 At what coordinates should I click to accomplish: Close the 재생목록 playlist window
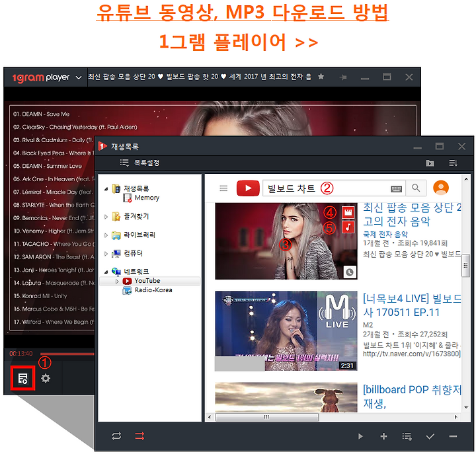coord(461,147)
